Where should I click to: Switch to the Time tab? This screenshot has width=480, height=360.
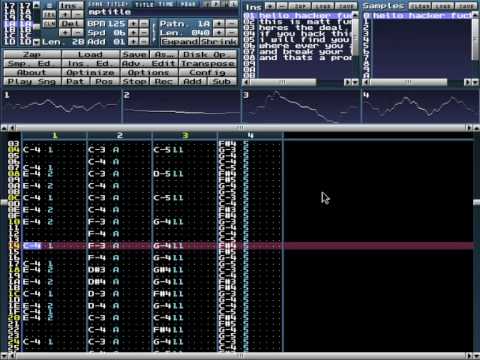point(167,5)
